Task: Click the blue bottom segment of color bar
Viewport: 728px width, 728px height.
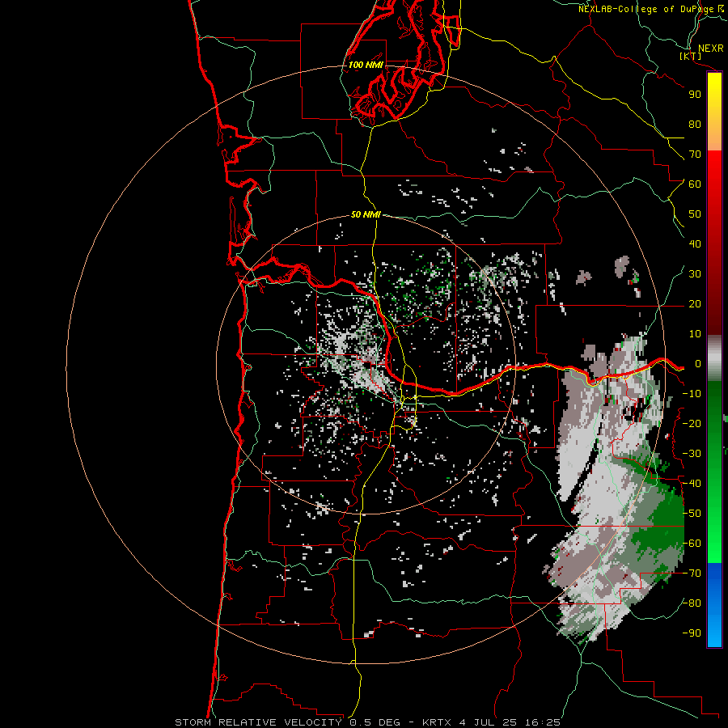Action: click(x=714, y=605)
